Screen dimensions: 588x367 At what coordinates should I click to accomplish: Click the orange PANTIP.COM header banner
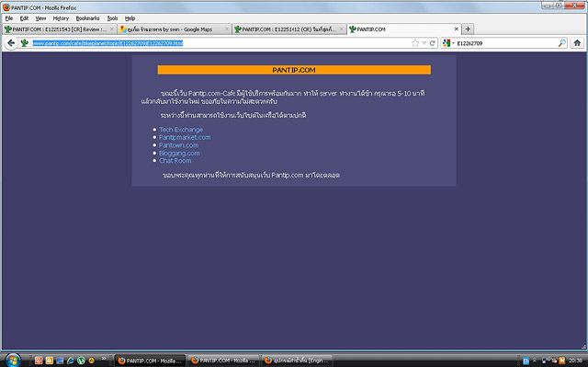tap(294, 70)
